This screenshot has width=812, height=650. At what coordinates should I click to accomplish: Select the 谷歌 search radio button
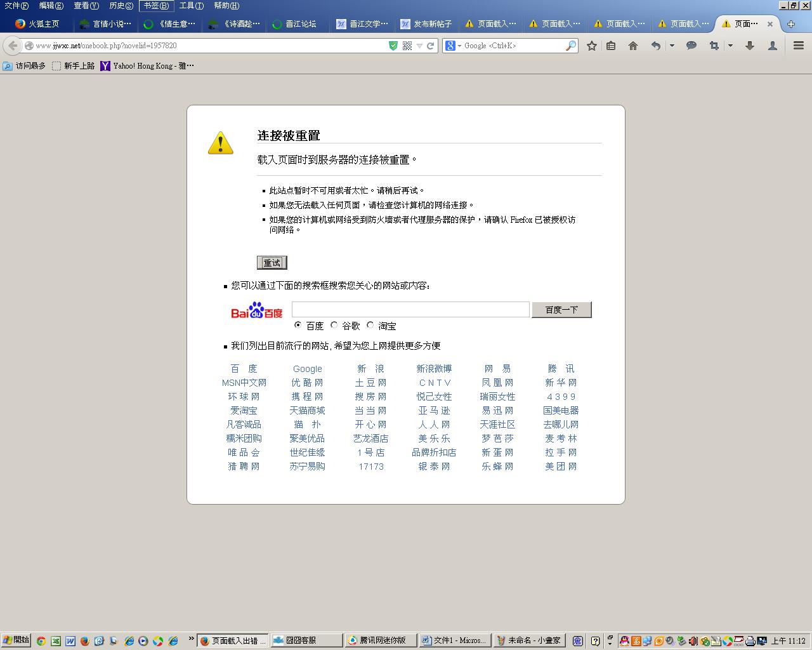coord(334,325)
